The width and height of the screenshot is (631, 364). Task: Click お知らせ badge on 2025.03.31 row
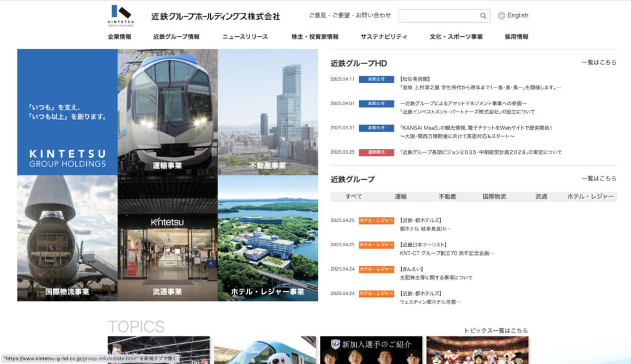(377, 128)
